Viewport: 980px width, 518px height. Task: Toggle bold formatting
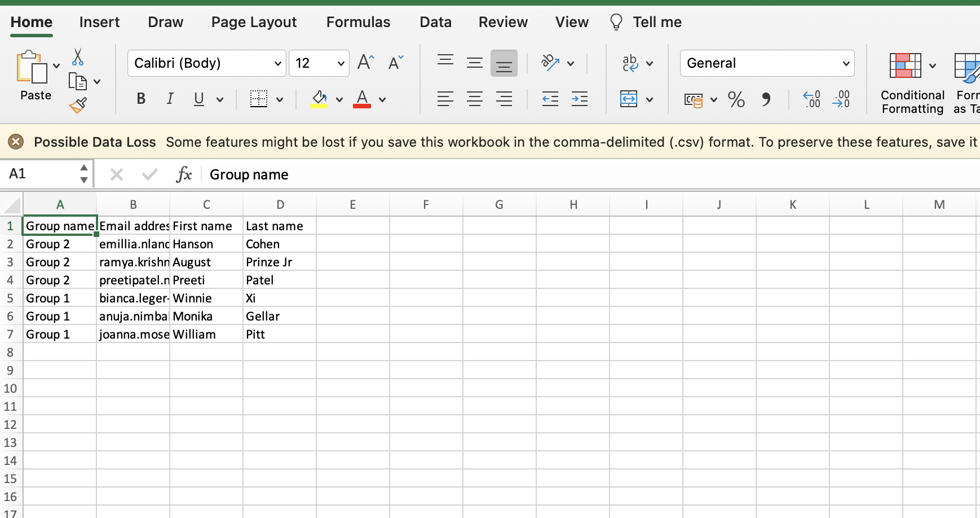[140, 99]
